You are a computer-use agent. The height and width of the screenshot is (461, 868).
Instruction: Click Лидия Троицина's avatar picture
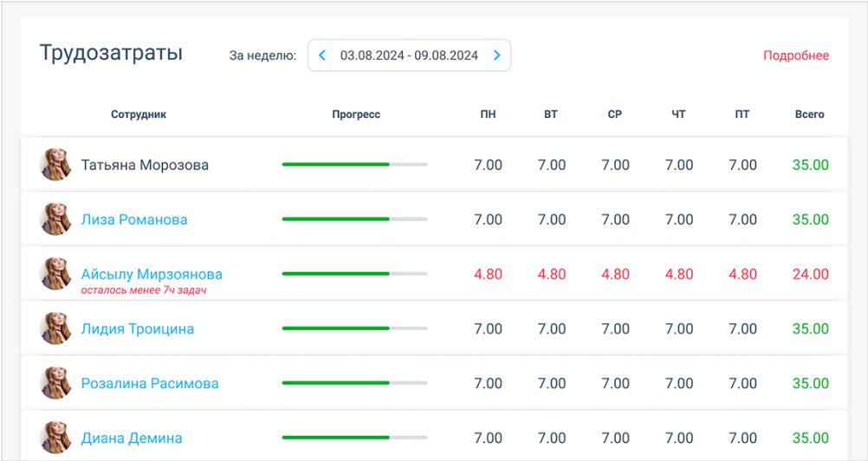pos(55,328)
